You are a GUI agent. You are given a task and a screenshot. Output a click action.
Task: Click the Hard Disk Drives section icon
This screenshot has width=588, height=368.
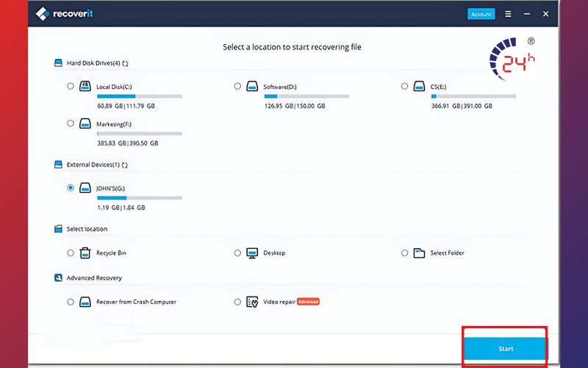click(58, 63)
